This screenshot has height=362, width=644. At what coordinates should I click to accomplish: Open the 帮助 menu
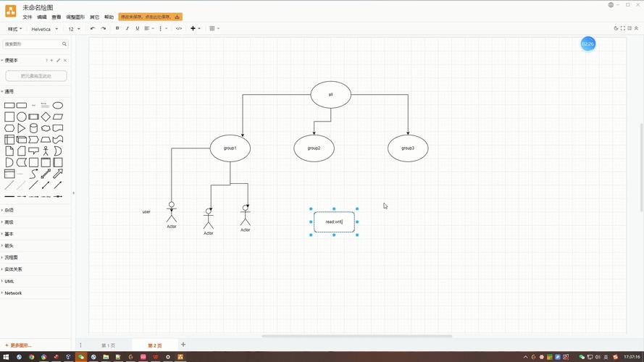pos(109,17)
